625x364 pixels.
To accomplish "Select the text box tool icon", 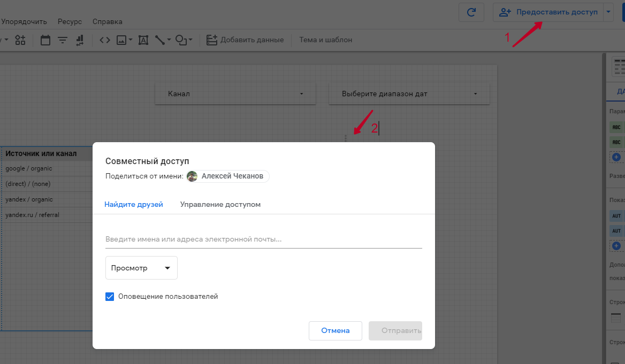I will point(143,40).
